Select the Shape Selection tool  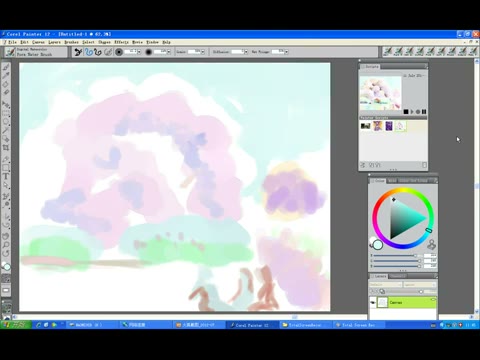pyautogui.click(x=6, y=185)
